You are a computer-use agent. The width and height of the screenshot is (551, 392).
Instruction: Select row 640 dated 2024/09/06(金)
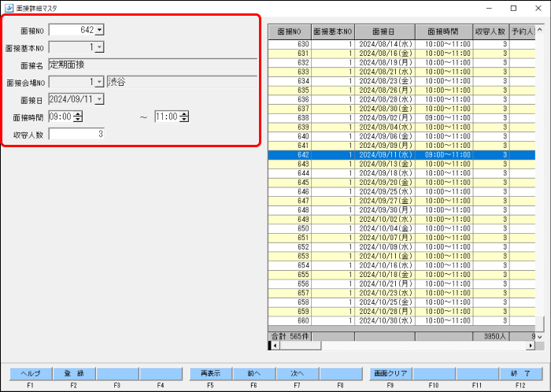[401, 136]
